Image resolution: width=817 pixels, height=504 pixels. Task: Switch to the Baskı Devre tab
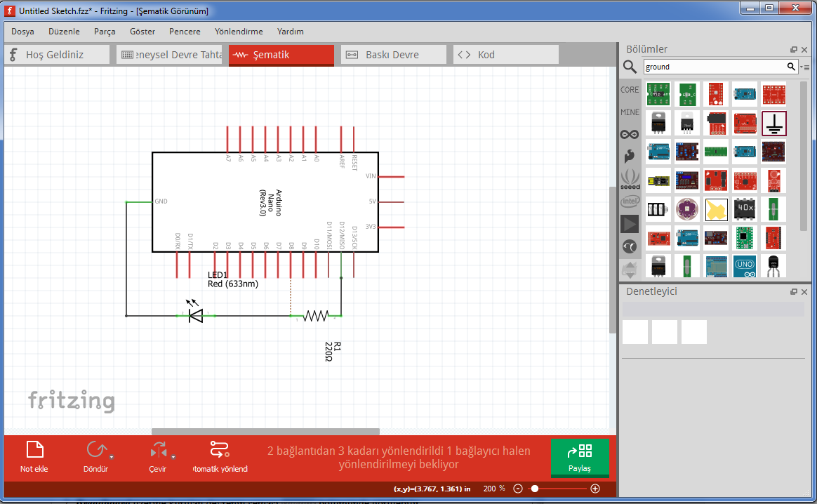coord(394,55)
